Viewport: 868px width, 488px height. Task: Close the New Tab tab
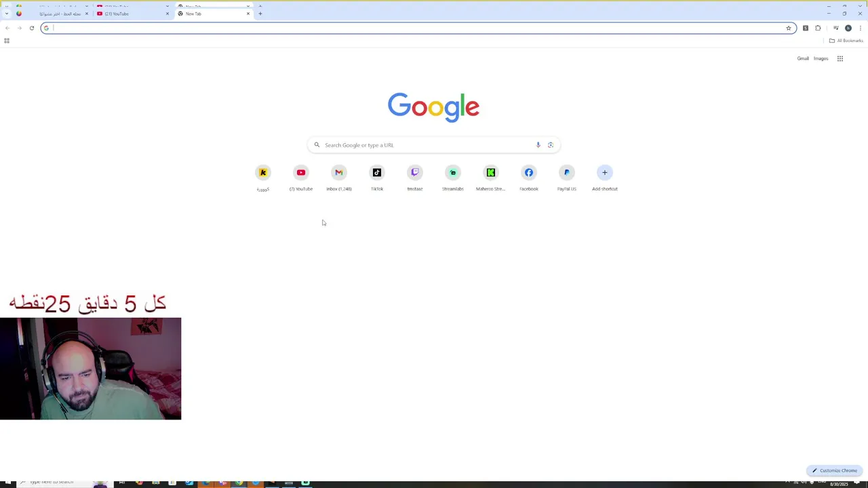pyautogui.click(x=248, y=14)
